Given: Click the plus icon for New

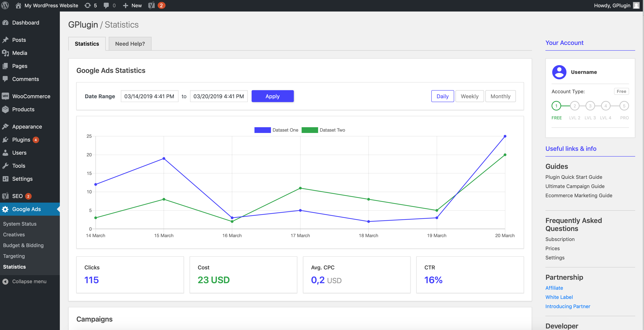Looking at the screenshot, I should tap(125, 6).
